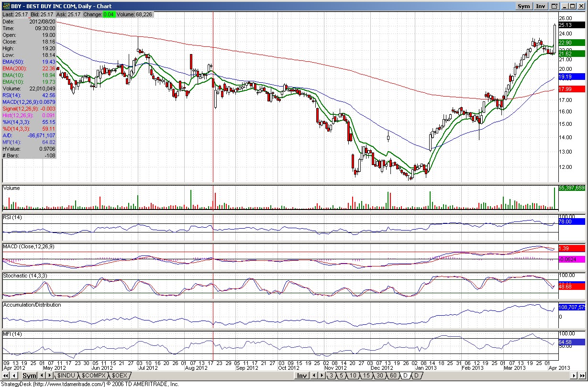This screenshot has height=387, width=588.
Task: Switch to the $INDU symbol tab
Action: point(67,376)
